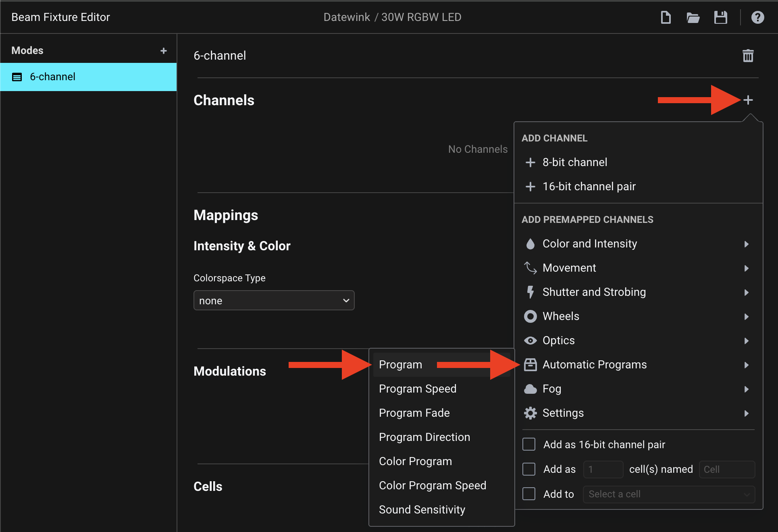Check the Add as cell(s) named box
The image size is (778, 532).
click(x=529, y=469)
